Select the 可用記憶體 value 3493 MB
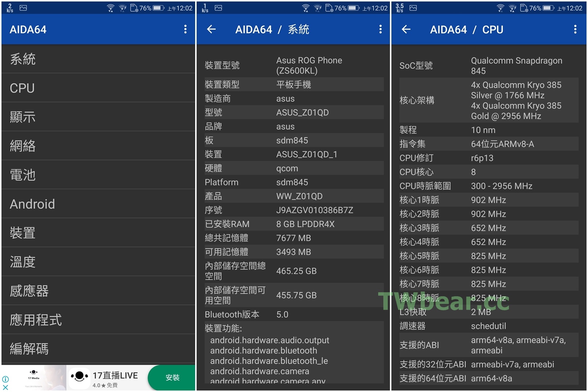588x392 pixels. click(x=294, y=252)
